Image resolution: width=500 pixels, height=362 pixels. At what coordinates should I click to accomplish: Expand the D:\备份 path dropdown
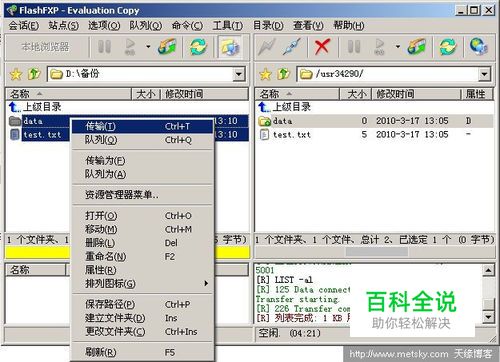[239, 74]
